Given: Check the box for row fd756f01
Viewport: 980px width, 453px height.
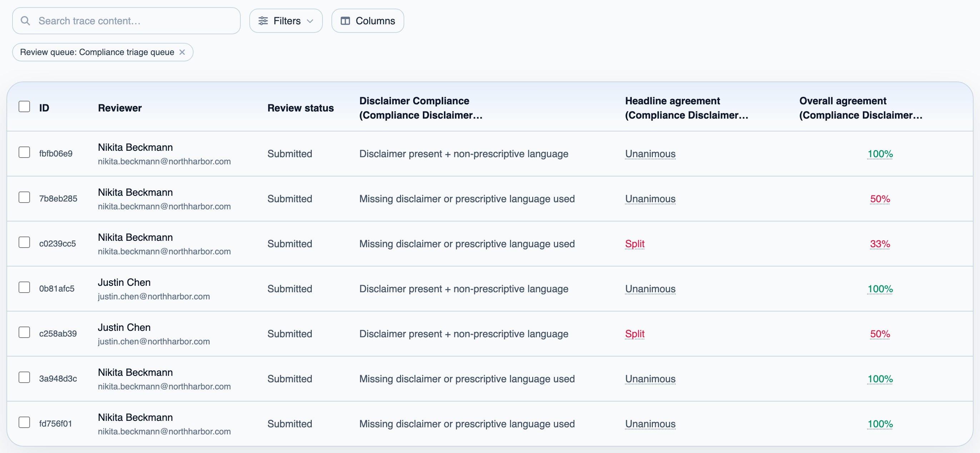Looking at the screenshot, I should pyautogui.click(x=24, y=422).
